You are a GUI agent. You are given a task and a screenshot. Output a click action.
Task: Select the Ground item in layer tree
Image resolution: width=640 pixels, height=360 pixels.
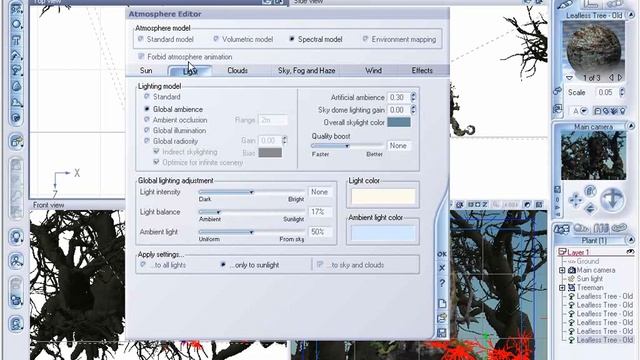click(588, 261)
